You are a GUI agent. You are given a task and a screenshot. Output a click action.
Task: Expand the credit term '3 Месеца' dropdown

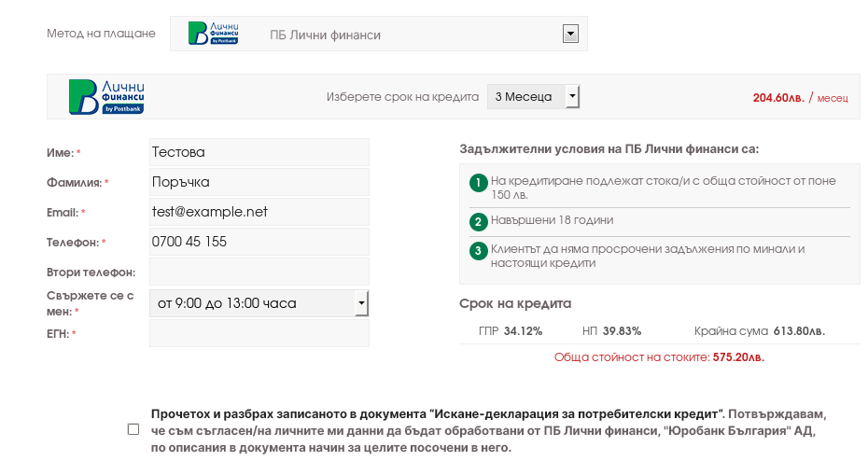click(x=573, y=97)
